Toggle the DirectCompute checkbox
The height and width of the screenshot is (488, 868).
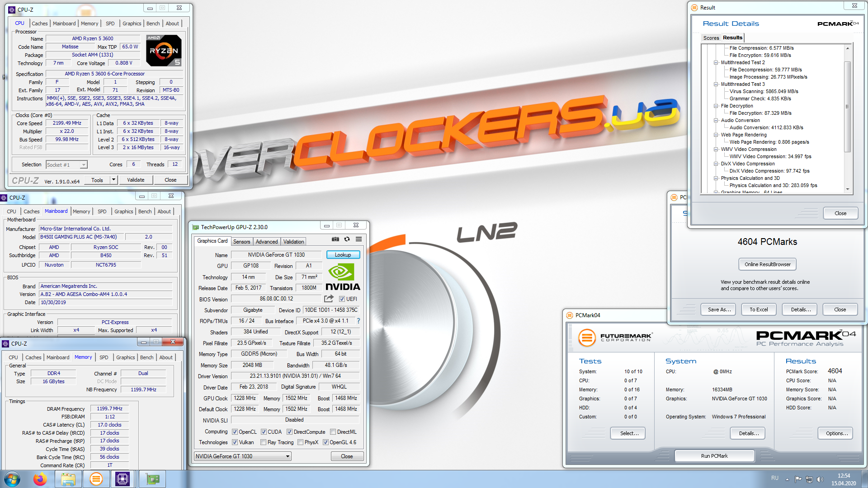(290, 432)
